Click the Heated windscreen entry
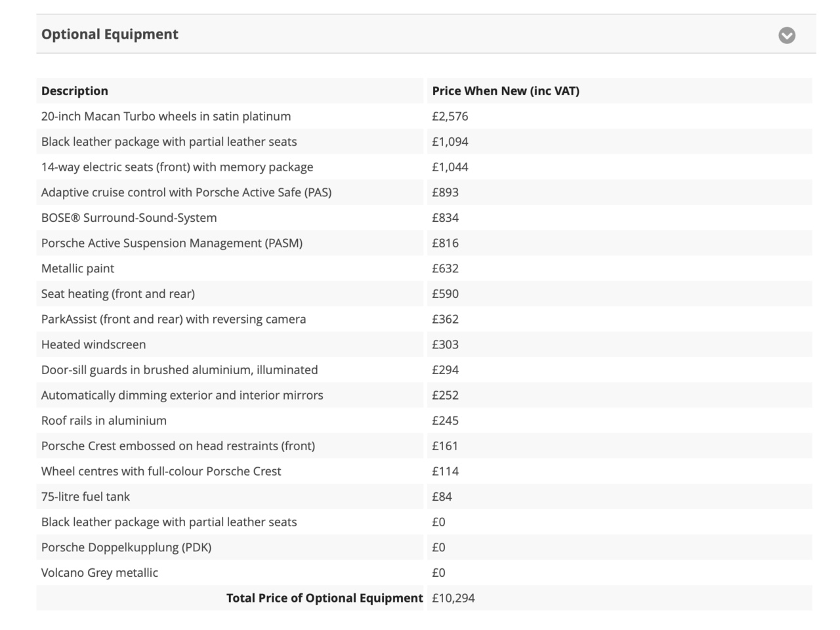Viewport: 840px width, 630px height. click(x=93, y=345)
